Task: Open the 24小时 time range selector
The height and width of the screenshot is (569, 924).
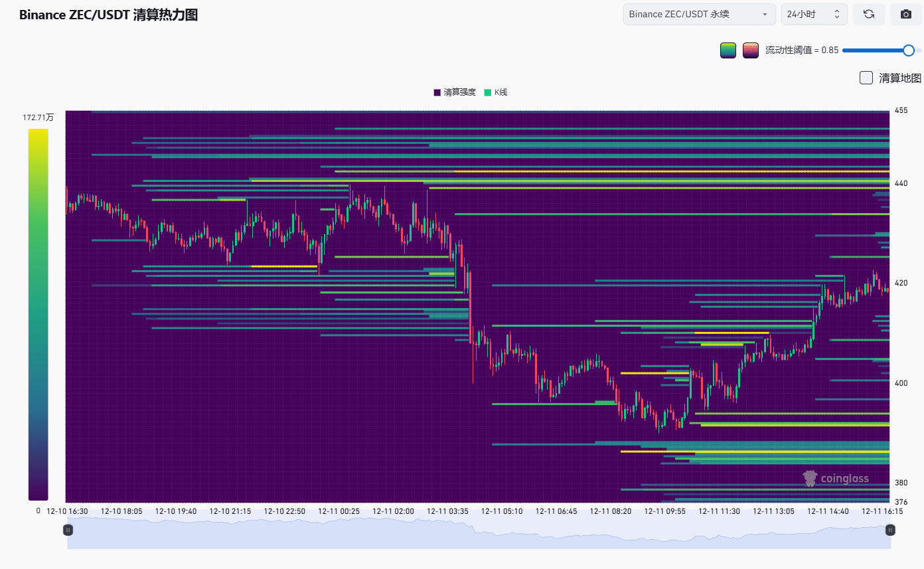Action: point(814,14)
